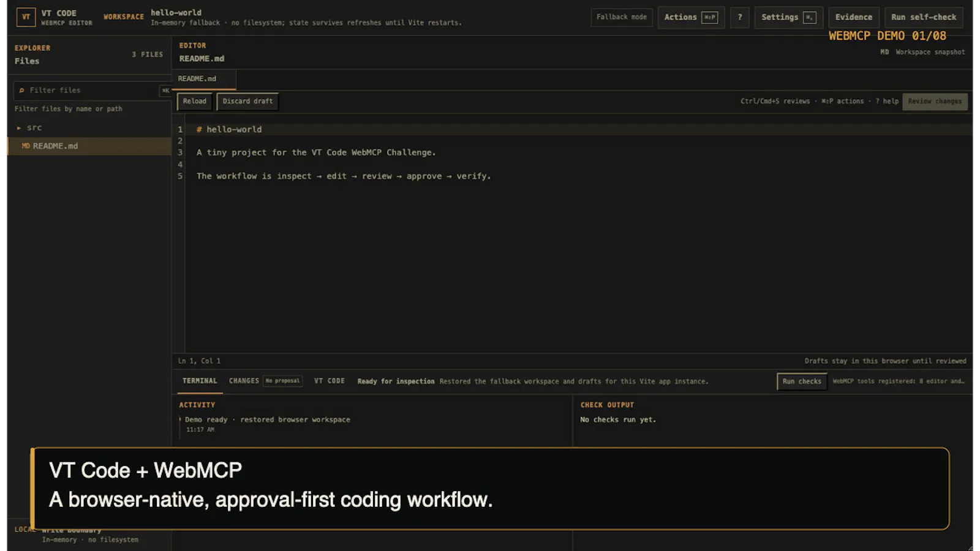
Task: Open help with the question mark button
Action: (740, 17)
